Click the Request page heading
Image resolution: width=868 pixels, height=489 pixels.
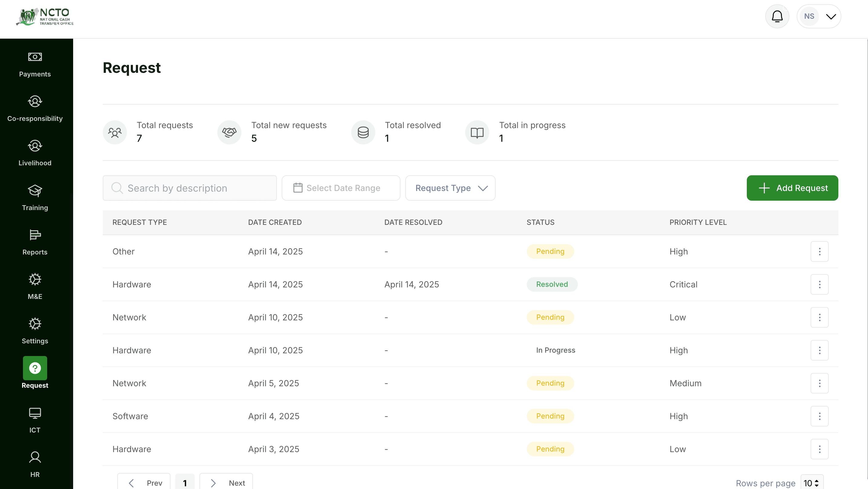132,68
